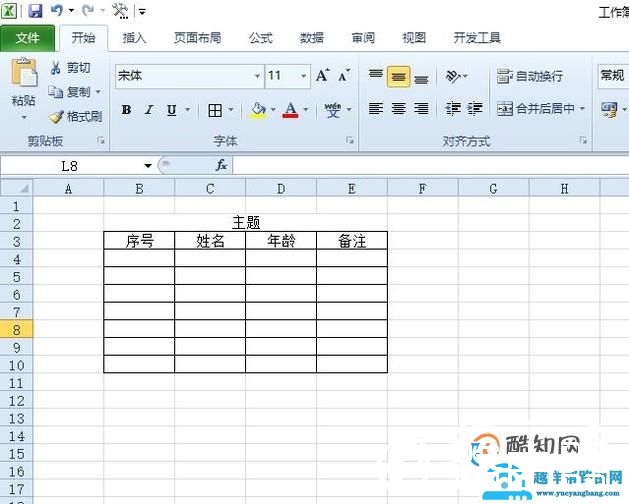This screenshot has height=504, width=629.
Task: Select row 8 header
Action: pyautogui.click(x=16, y=329)
